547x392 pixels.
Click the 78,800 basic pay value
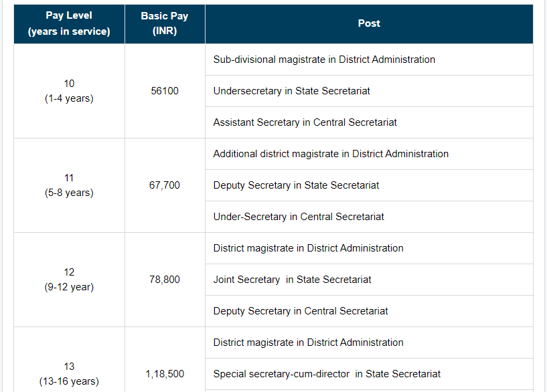[165, 280]
